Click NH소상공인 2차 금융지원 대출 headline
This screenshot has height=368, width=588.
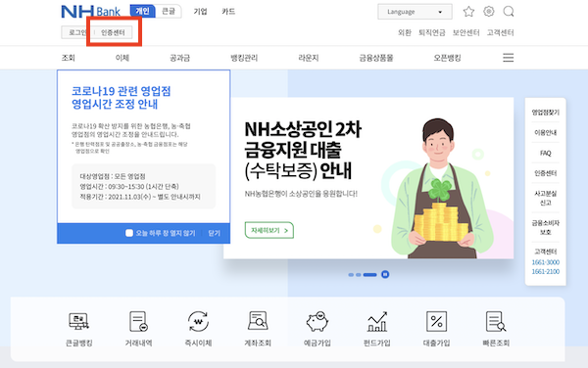pyautogui.click(x=303, y=140)
